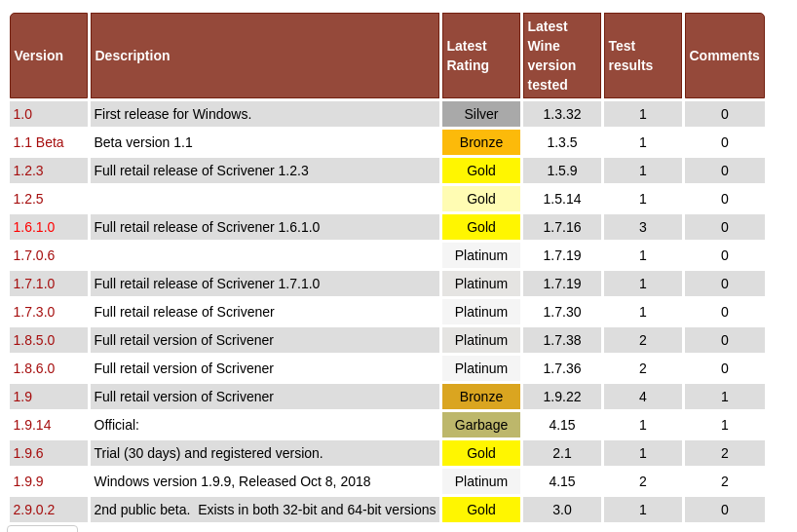
Task: Click the Latest Wine version tested header
Action: pyautogui.click(x=562, y=56)
